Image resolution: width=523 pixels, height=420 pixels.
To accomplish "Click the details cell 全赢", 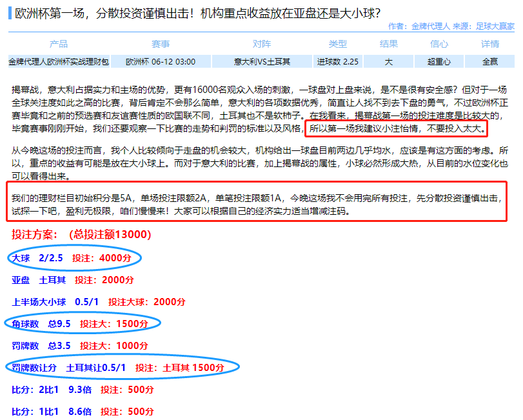I will 490,62.
